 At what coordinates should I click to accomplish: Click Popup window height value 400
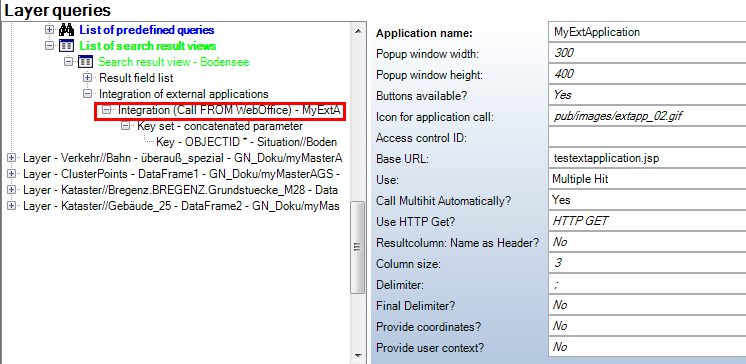click(647, 74)
